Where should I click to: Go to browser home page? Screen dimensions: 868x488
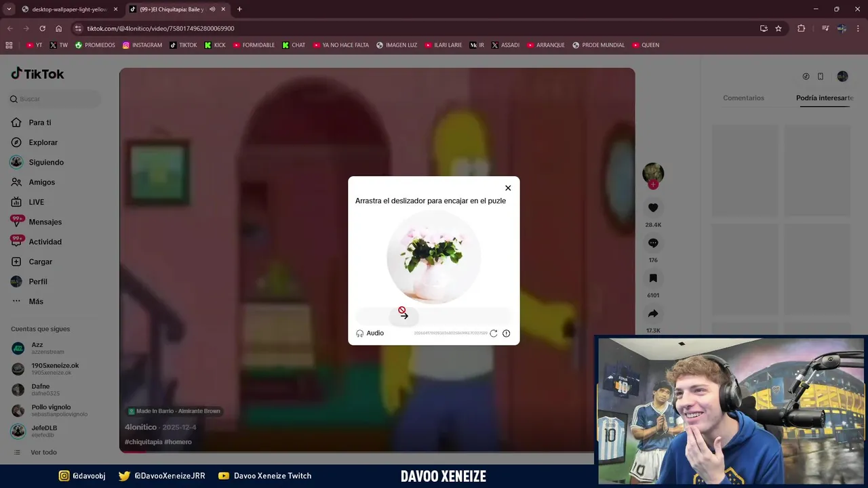point(58,28)
